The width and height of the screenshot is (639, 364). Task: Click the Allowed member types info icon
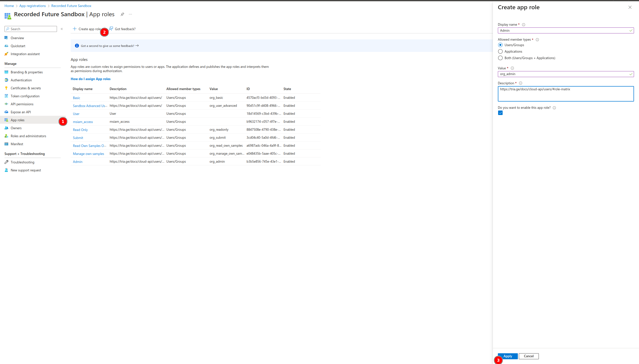[x=537, y=40]
